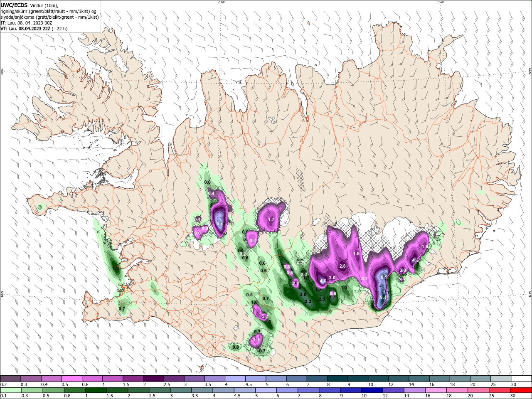Click the gray-green 2.5 swatch in lower legend
Image resolution: width=532 pixels, height=399 pixels.
click(160, 390)
